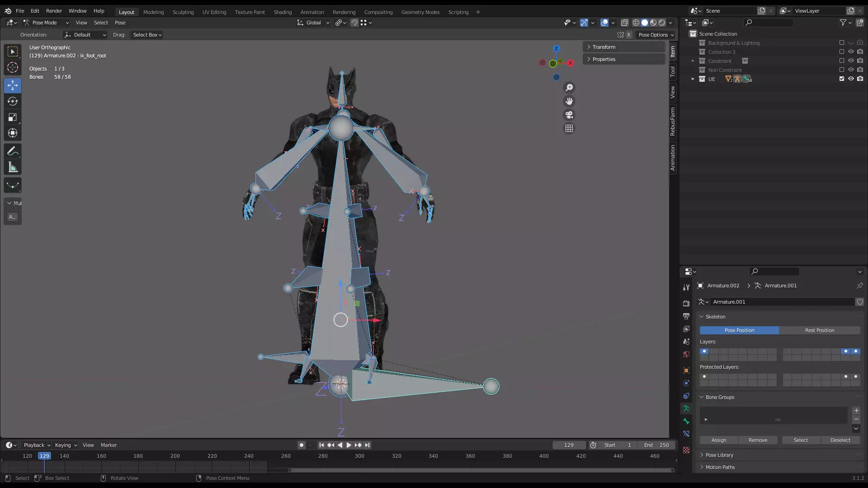Toggle visibility eye for UE collection

coord(851,79)
